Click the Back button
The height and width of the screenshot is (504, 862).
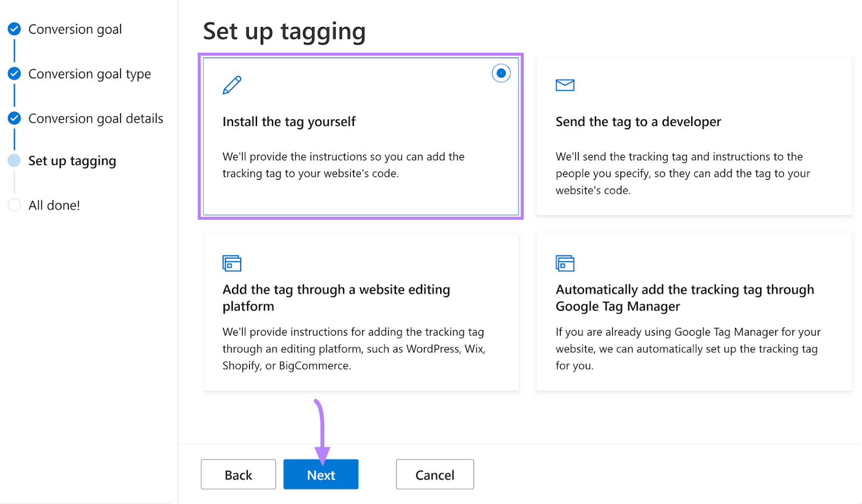[238, 474]
